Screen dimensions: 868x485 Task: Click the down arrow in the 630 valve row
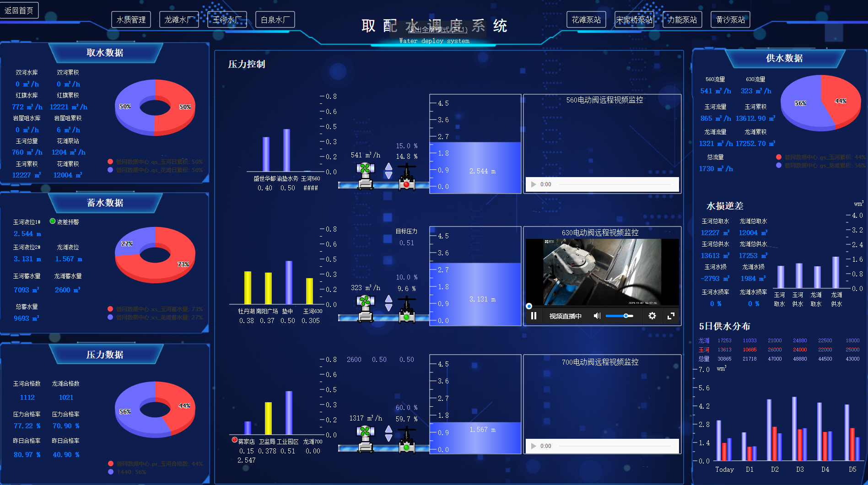388,307
